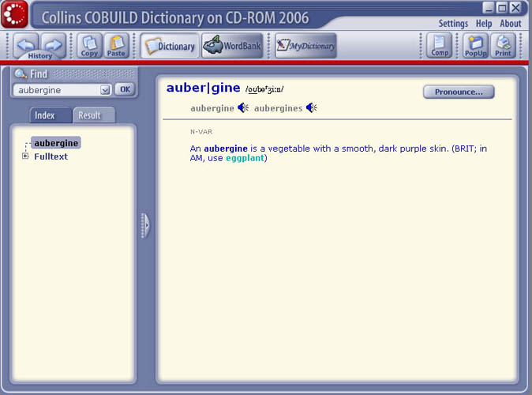
Task: Open the About menu
Action: 510,24
